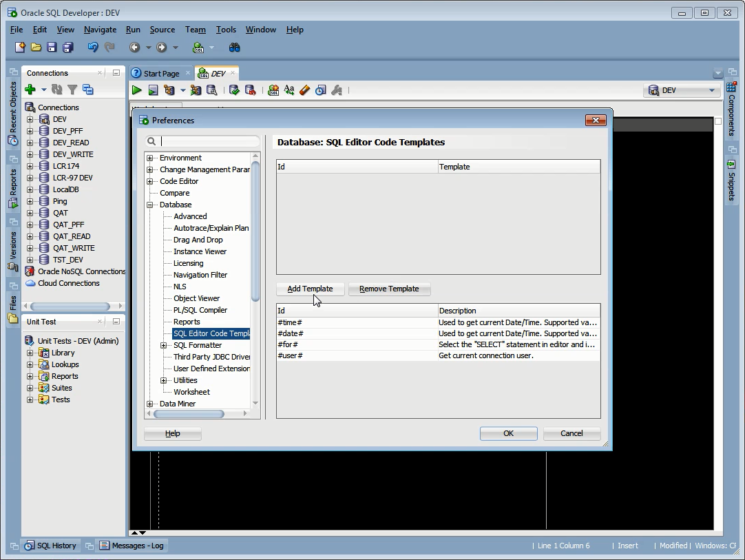Expand the SQL Formatter node
This screenshot has width=745, height=560.
163,346
